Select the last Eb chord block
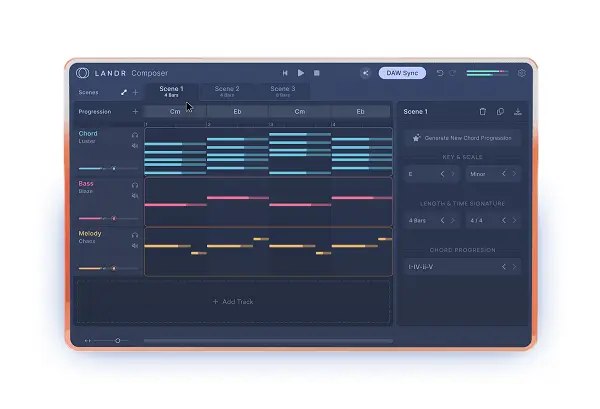The height and width of the screenshot is (409, 600). (x=360, y=112)
